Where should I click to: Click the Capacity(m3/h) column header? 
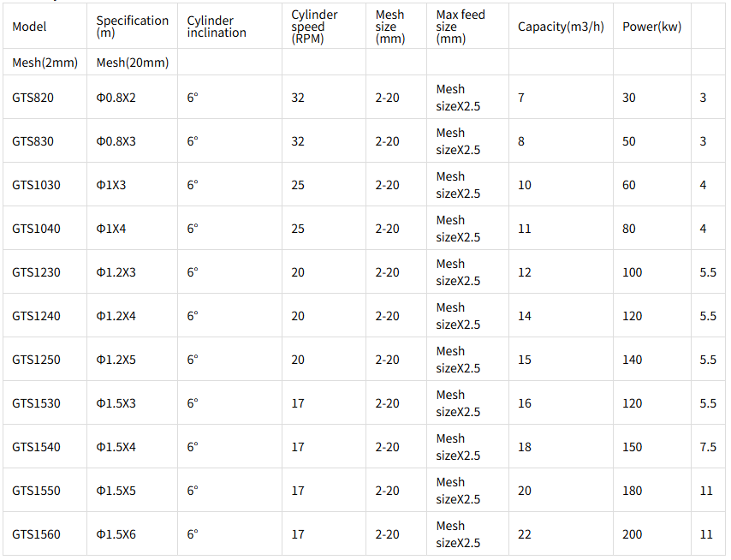(561, 27)
